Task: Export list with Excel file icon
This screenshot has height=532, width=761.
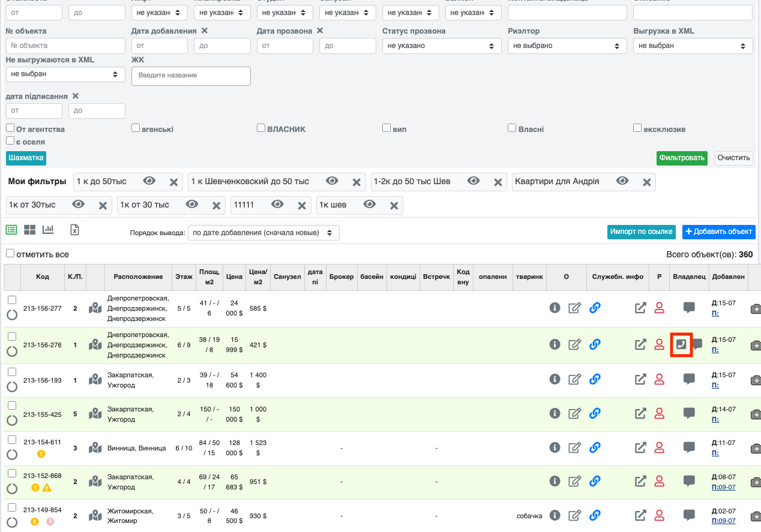Action: [75, 230]
